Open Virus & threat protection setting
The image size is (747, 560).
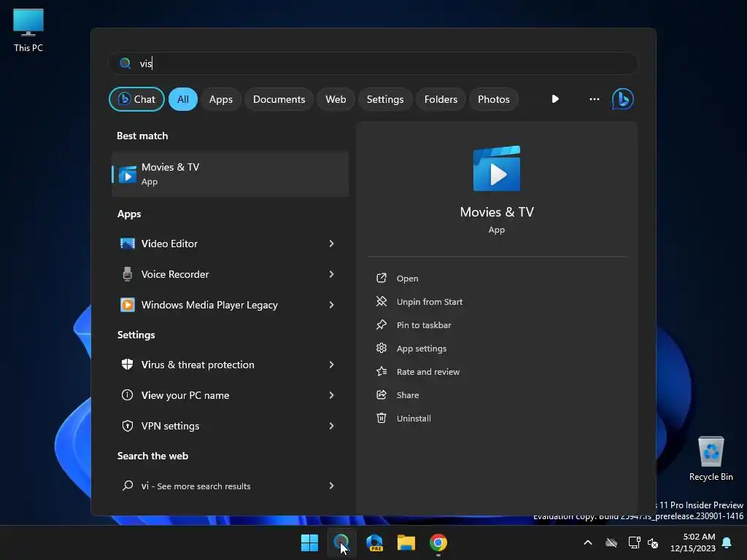(230, 365)
